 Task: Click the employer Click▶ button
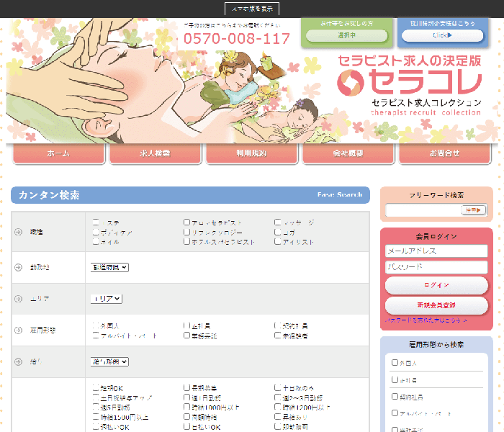(x=443, y=35)
